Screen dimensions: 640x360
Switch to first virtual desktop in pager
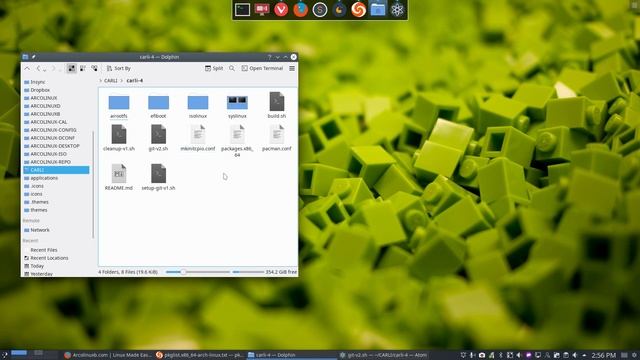point(19,353)
